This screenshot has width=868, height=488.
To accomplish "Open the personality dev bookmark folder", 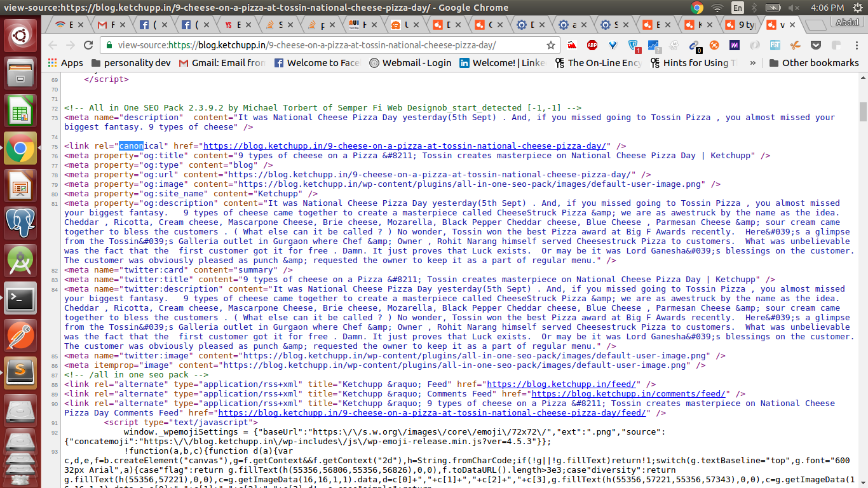I will click(x=132, y=63).
